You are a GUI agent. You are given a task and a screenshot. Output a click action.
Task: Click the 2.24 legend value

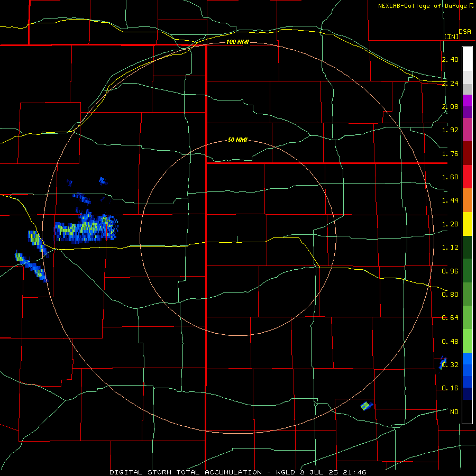coord(450,83)
